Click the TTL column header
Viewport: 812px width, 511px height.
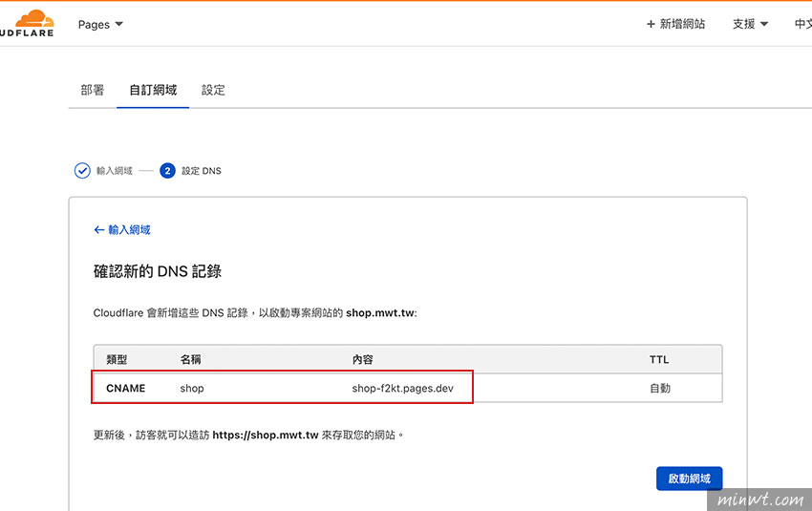point(659,359)
